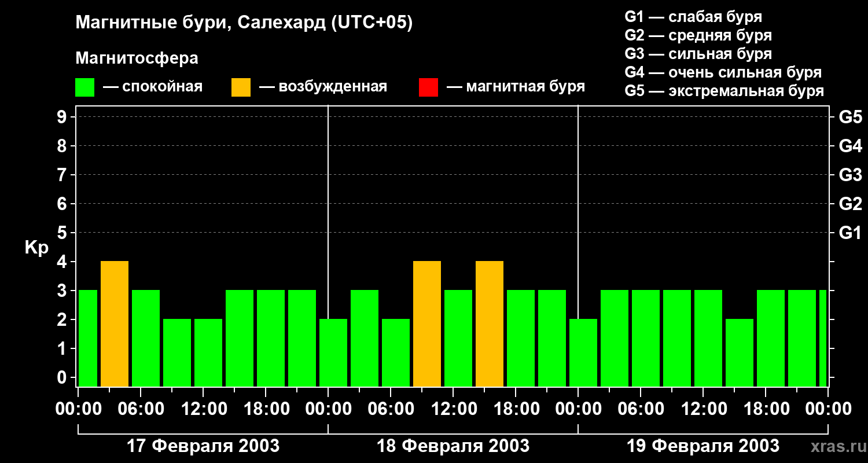Image resolution: width=868 pixels, height=463 pixels.
Task: Select the orange Kp 4 bar after 12:00 on 18 February
Action: coord(490,324)
